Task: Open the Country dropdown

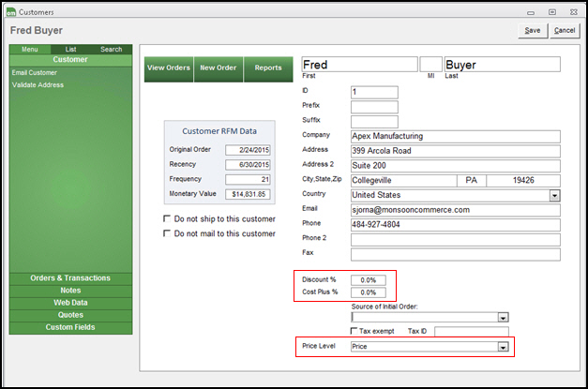Action: tap(554, 195)
